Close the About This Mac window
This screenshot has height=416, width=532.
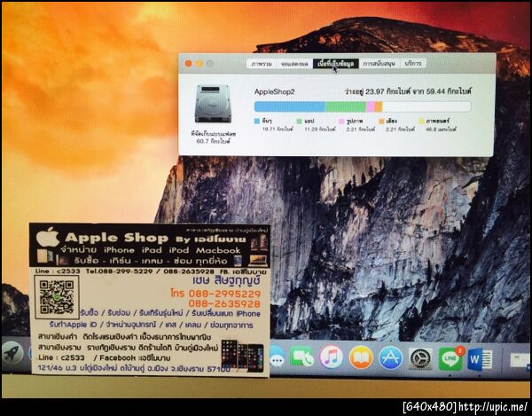pos(188,64)
